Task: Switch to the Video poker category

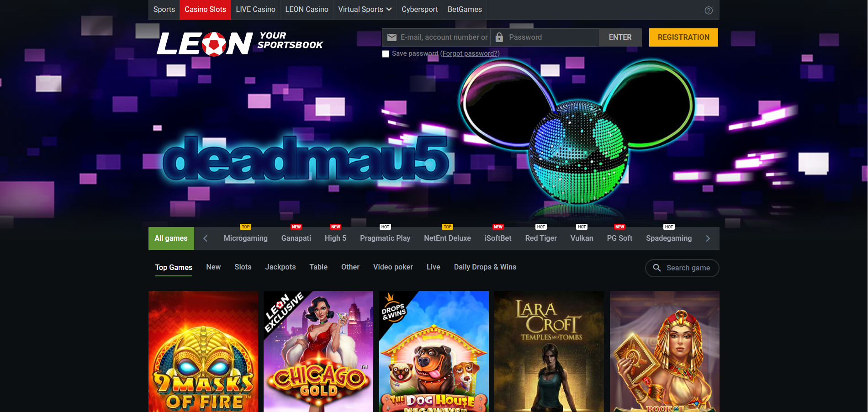Action: point(393,267)
